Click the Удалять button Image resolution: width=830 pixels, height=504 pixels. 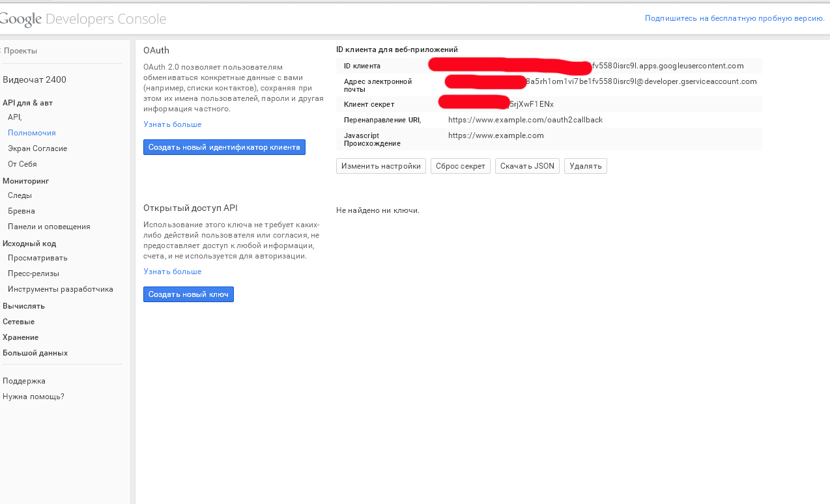586,166
